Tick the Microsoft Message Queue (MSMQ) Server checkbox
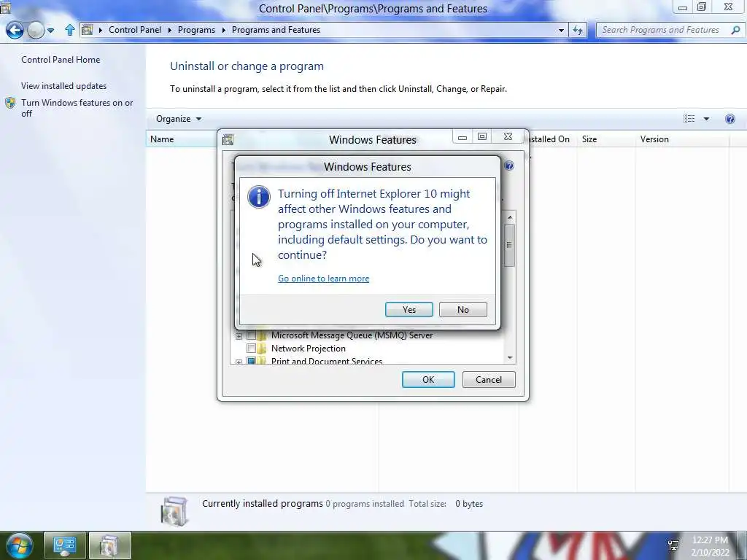The image size is (747, 560). click(x=251, y=335)
